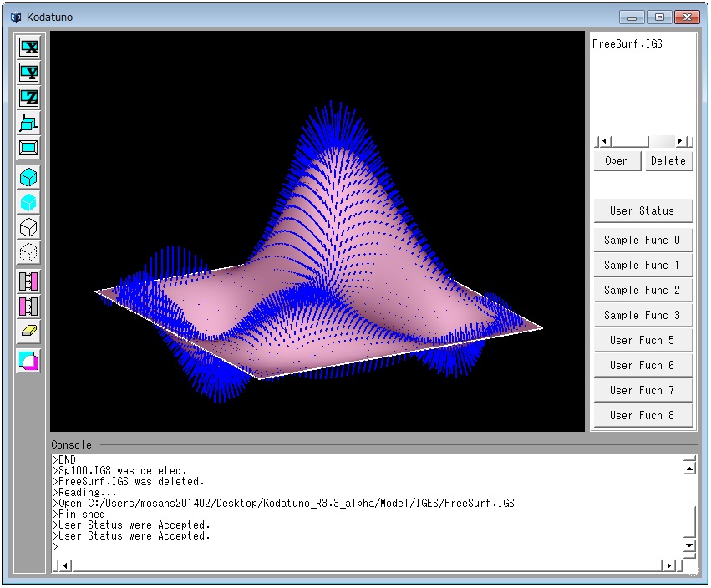The width and height of the screenshot is (711, 588).
Task: Click console line 'Reading...'
Action: pyautogui.click(x=87, y=492)
